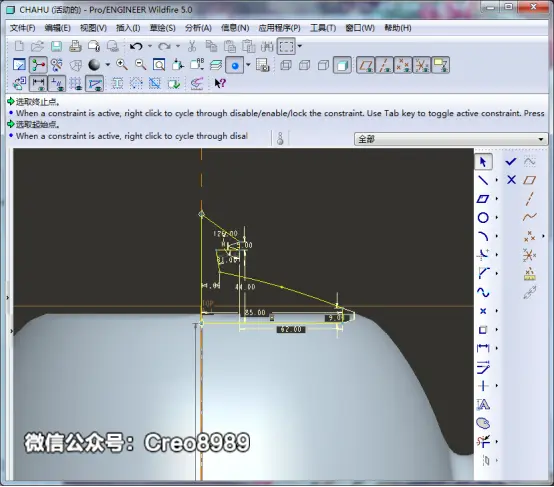Click the Zoom In magnifier icon
Screen dimensions: 554x487
click(x=122, y=65)
